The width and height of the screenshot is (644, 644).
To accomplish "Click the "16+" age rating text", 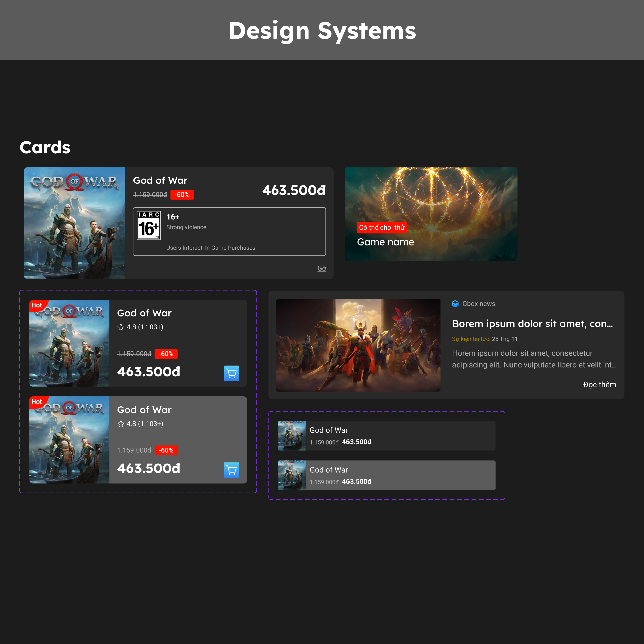I will (173, 217).
